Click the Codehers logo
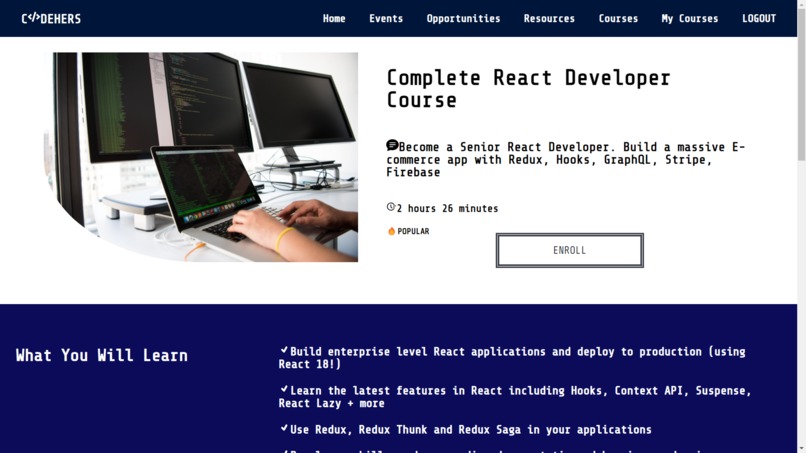 pos(51,19)
